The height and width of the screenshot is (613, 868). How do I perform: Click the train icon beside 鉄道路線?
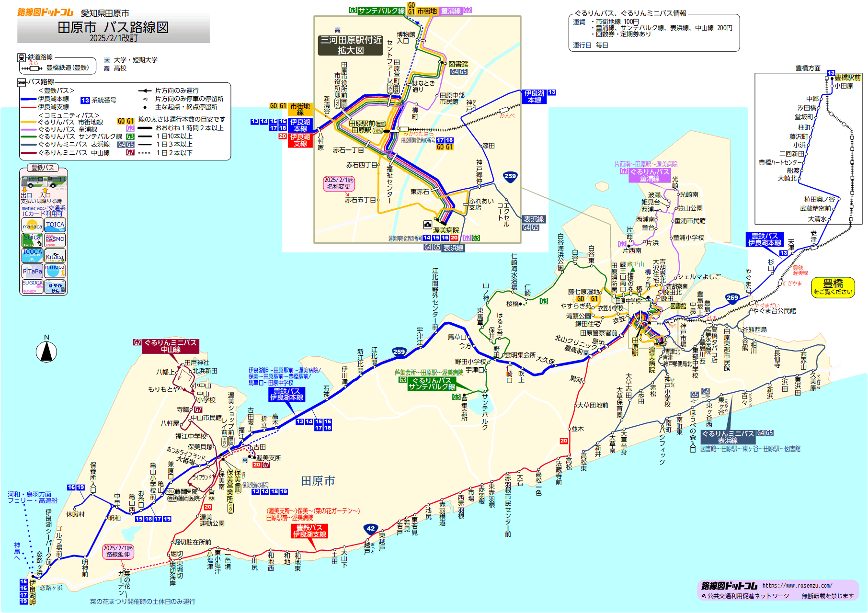click(22, 57)
